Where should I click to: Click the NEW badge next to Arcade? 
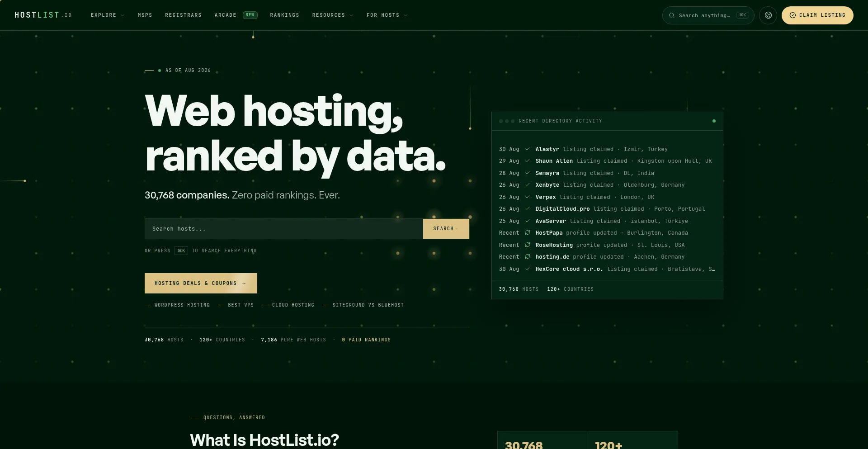coord(250,15)
